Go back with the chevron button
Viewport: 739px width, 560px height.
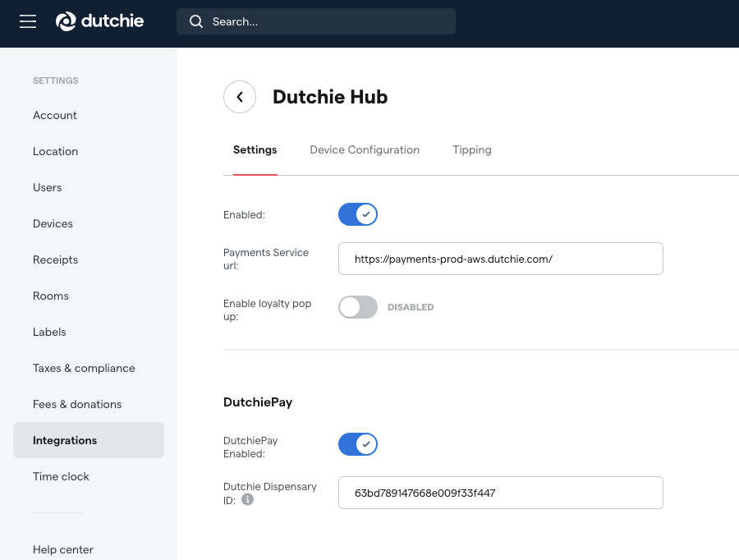tap(240, 97)
